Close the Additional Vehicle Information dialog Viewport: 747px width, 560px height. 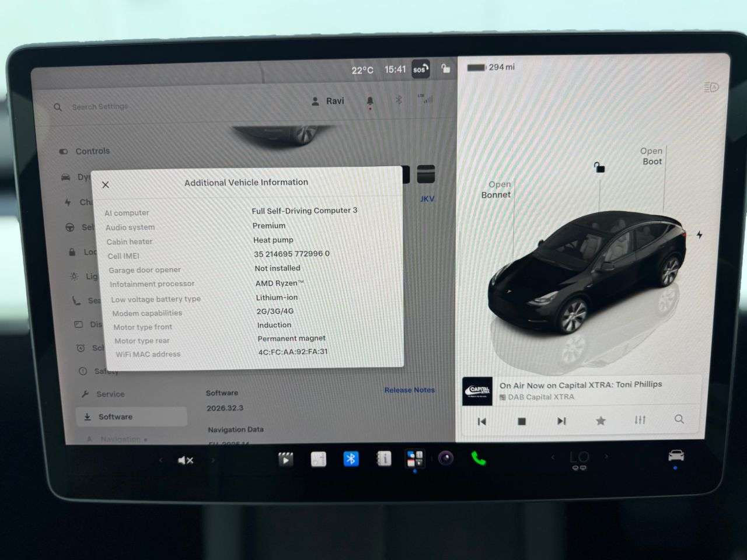pos(106,185)
